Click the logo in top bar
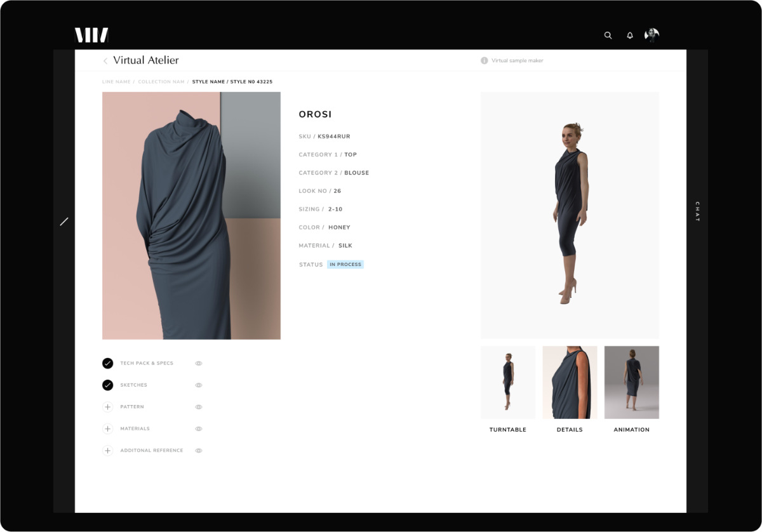Image resolution: width=762 pixels, height=532 pixels. [x=91, y=36]
